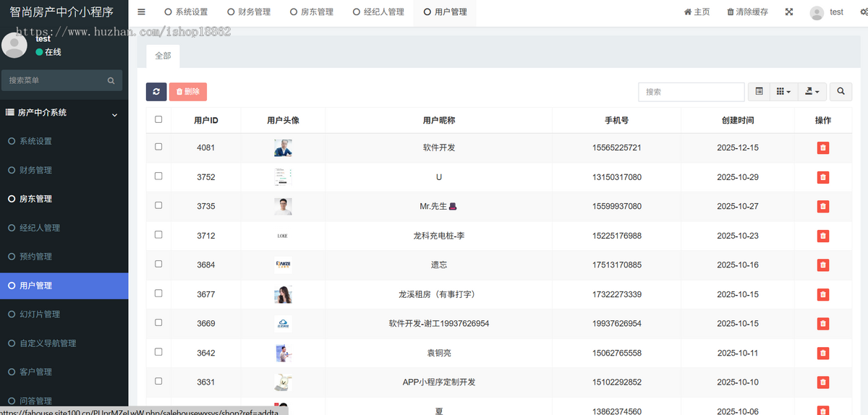Click the test user avatar in header

[x=817, y=12]
